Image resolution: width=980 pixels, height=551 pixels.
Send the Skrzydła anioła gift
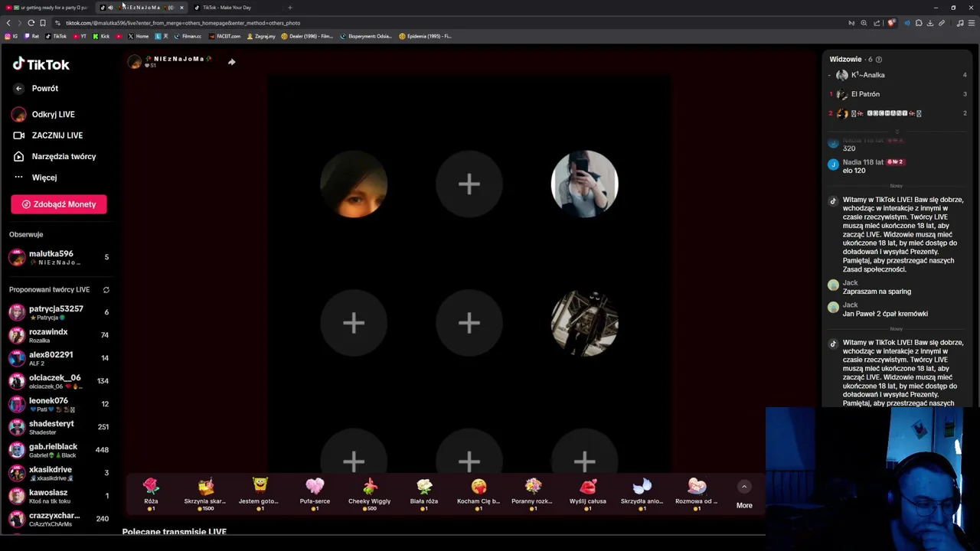tap(642, 494)
